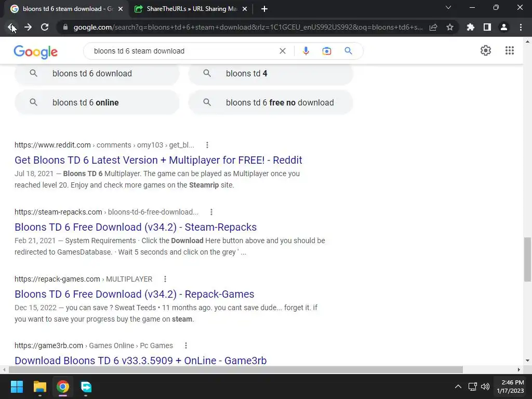Search by image with the camera icon

coord(327,51)
